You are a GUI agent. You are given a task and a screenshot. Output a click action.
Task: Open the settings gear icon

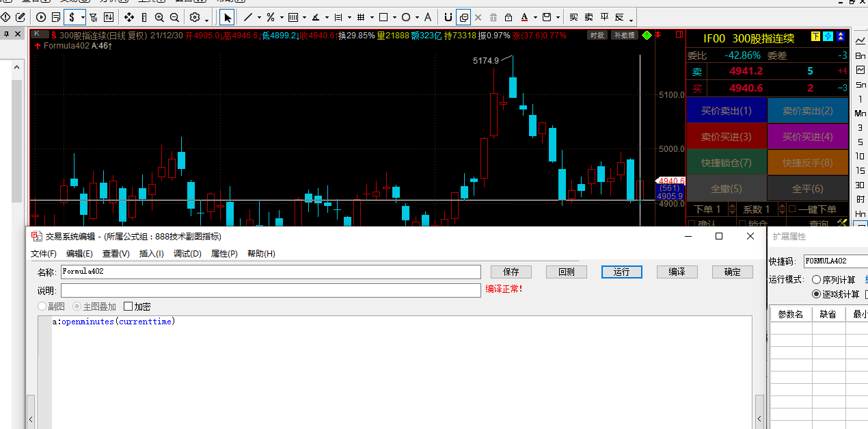coord(195,17)
